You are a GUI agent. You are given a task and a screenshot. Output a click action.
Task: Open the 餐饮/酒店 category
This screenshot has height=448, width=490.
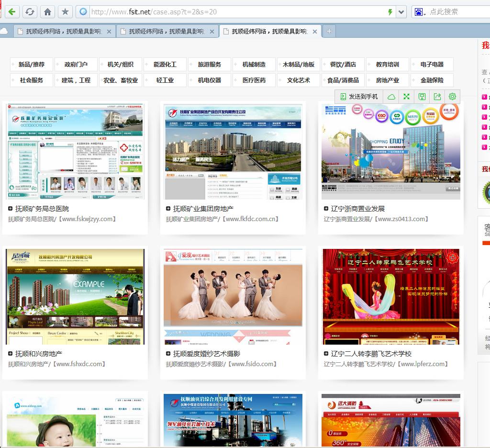(x=343, y=65)
